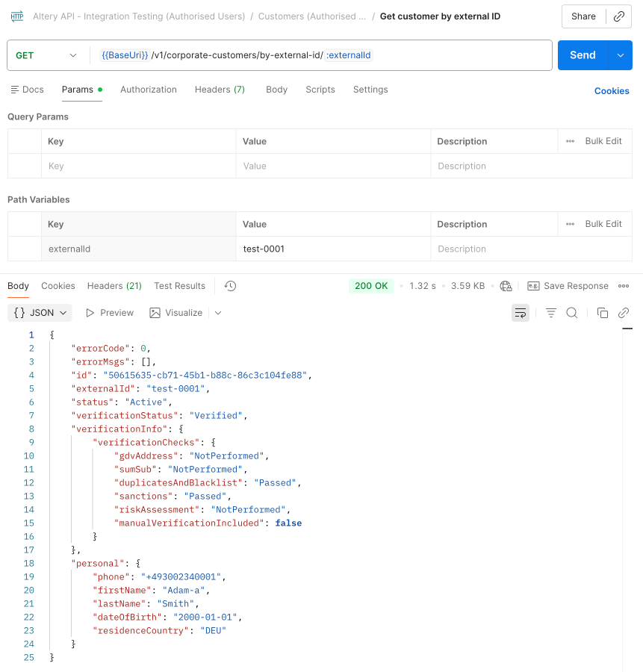
Task: Click the {{BaseUri}} variable token
Action: point(125,55)
